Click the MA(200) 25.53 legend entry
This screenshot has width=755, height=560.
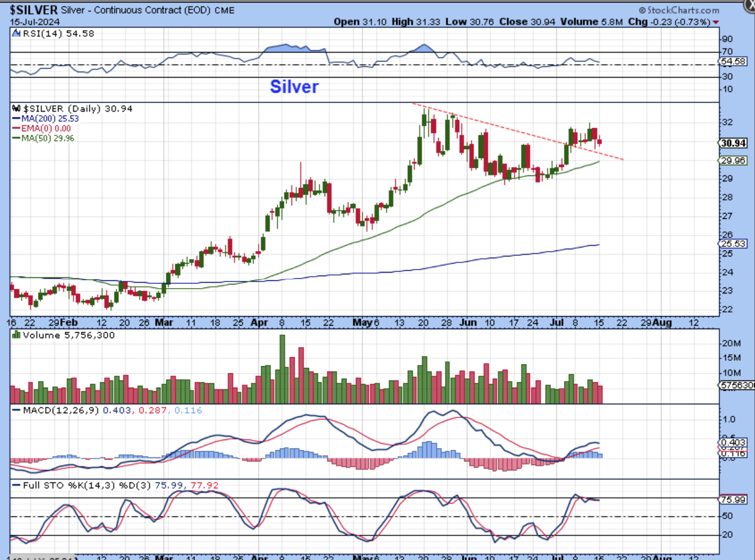(x=46, y=118)
